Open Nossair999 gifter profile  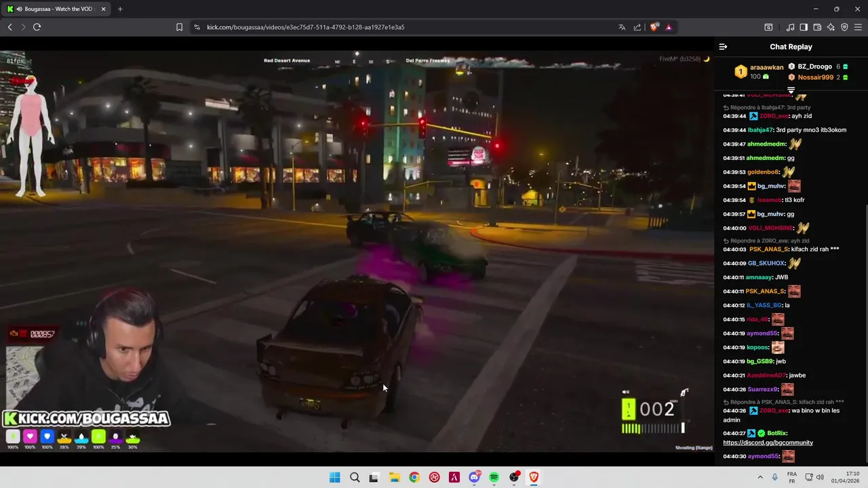click(816, 77)
